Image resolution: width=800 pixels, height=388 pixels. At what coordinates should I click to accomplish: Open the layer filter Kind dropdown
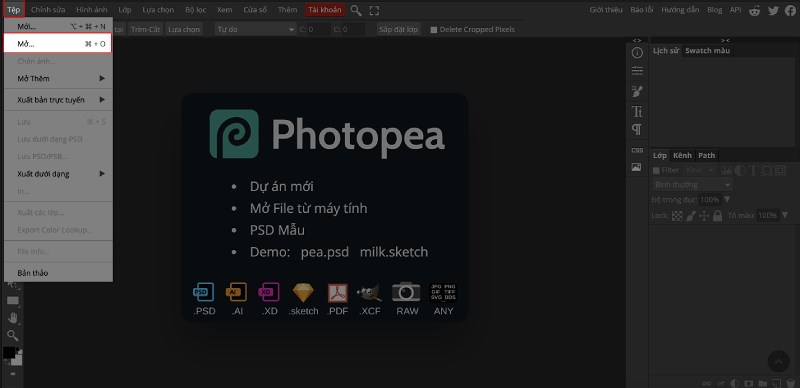click(x=700, y=171)
